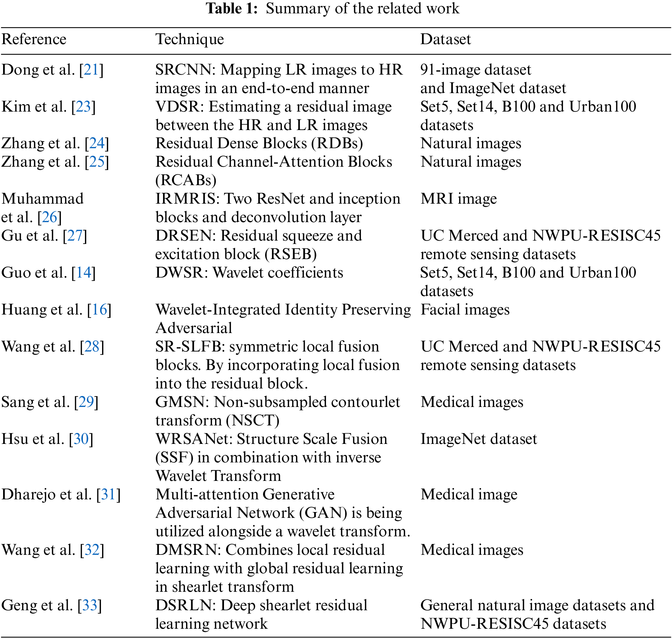
Task: Click the MRI image dataset cell
Action: click(458, 199)
